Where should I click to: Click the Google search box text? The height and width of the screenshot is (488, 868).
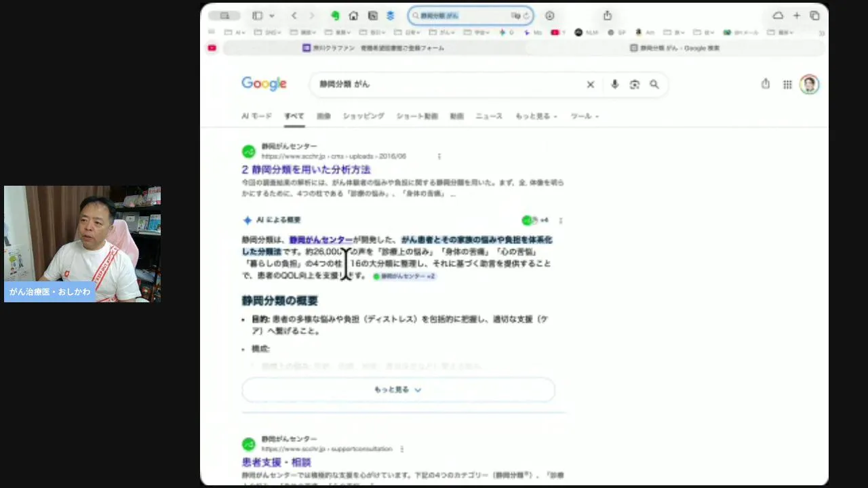[x=344, y=84]
